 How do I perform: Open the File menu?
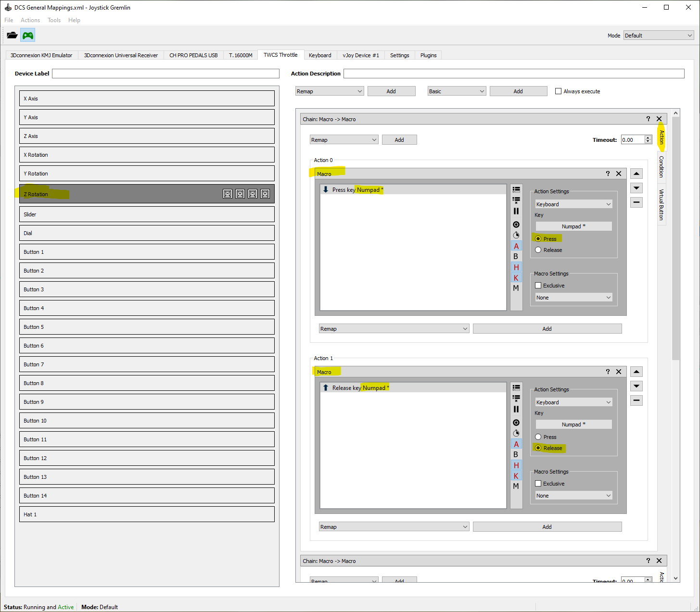tap(9, 20)
